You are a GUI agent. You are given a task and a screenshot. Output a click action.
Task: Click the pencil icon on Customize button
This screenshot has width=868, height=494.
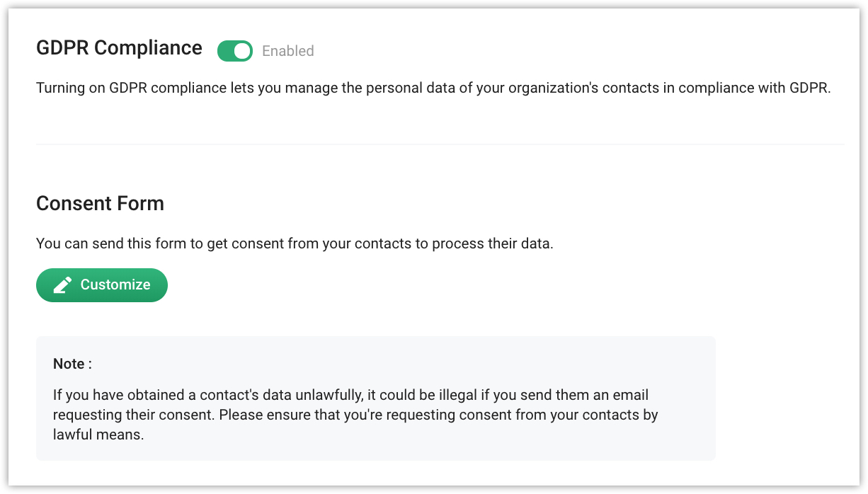pos(62,285)
